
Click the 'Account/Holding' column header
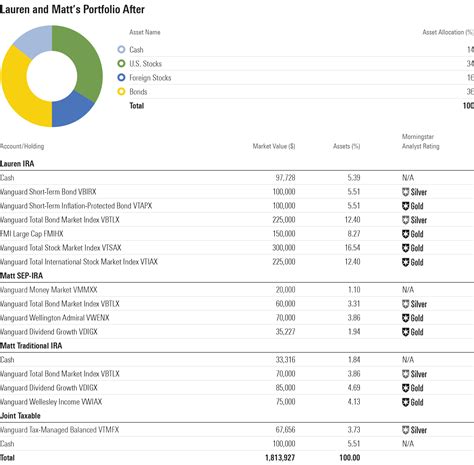click(x=22, y=146)
